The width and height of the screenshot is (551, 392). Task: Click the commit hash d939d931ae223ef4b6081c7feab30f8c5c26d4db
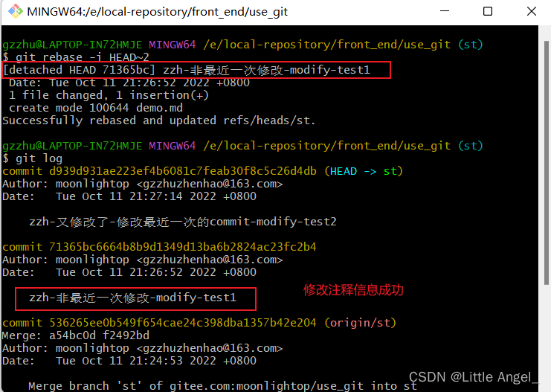pyautogui.click(x=183, y=171)
